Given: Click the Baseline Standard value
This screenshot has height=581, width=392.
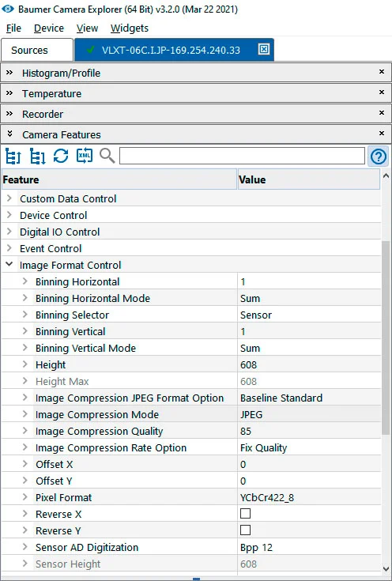Looking at the screenshot, I should click(281, 398).
